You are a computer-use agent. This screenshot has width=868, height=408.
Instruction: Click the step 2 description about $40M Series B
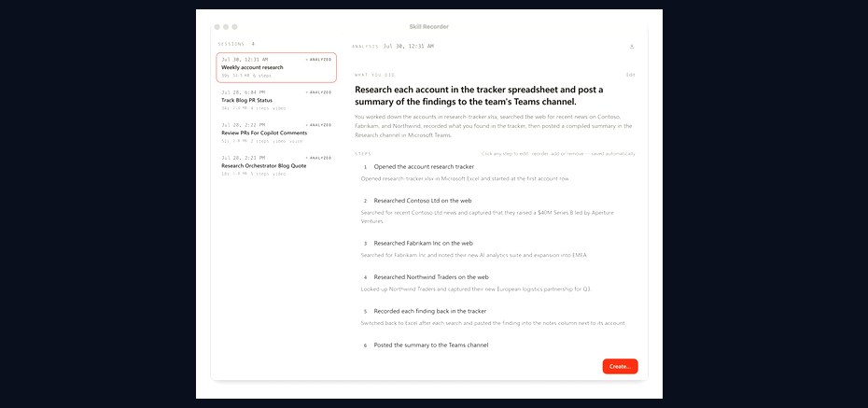[x=487, y=217]
